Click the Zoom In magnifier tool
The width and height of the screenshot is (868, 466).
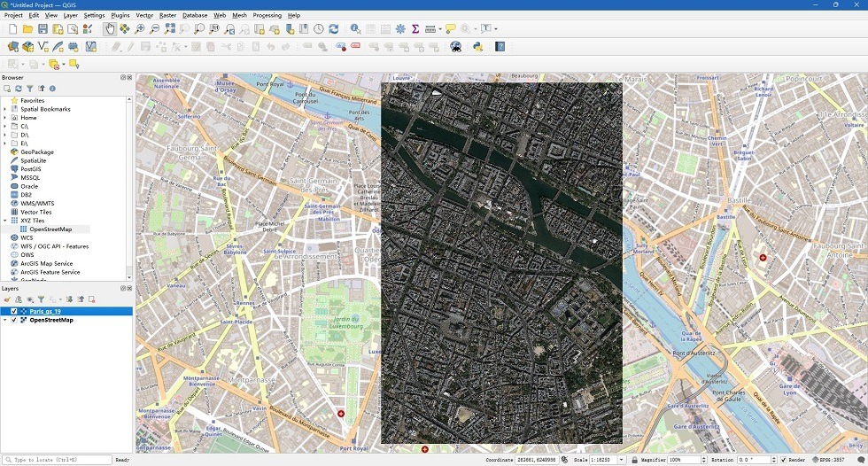click(140, 29)
